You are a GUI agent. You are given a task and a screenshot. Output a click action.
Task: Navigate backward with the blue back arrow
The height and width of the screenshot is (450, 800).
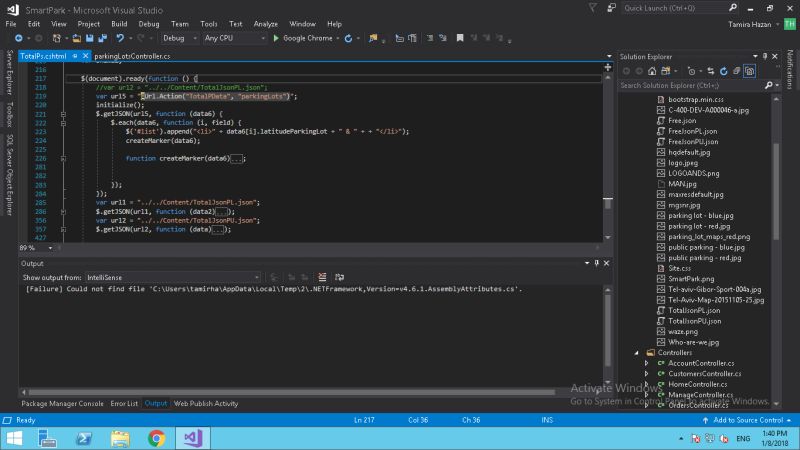pyautogui.click(x=18, y=38)
